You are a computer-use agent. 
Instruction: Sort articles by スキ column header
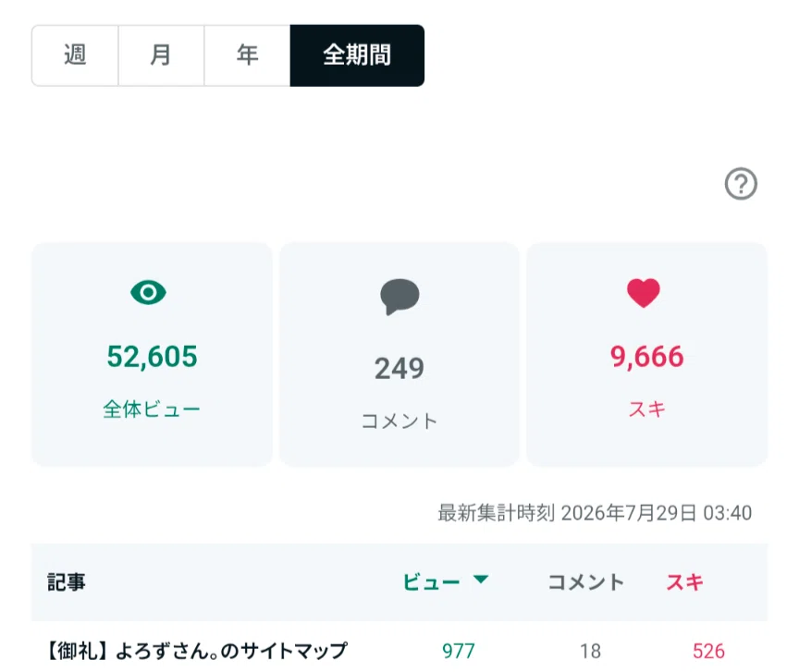click(685, 581)
